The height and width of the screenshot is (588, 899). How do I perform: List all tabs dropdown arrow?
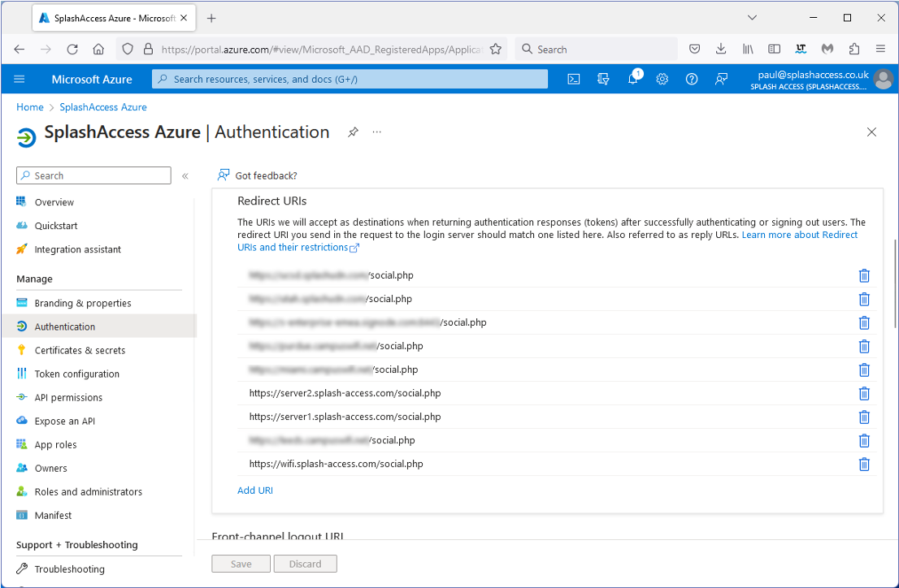752,18
